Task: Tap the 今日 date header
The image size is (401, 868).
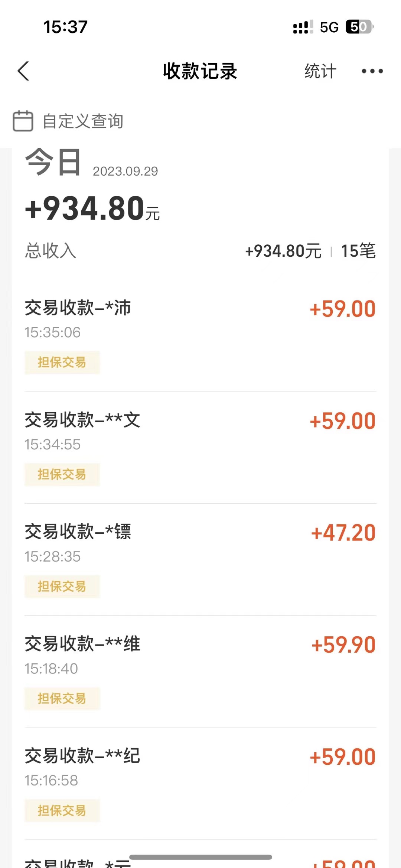Action: pyautogui.click(x=53, y=162)
